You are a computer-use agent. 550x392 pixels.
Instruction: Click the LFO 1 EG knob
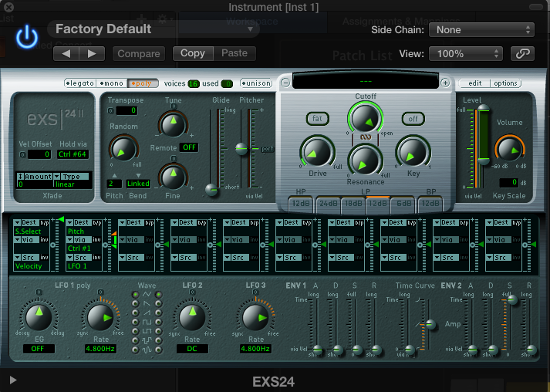click(x=39, y=317)
